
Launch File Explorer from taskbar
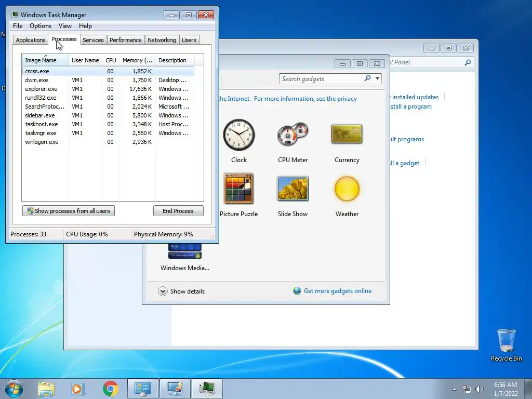46,389
